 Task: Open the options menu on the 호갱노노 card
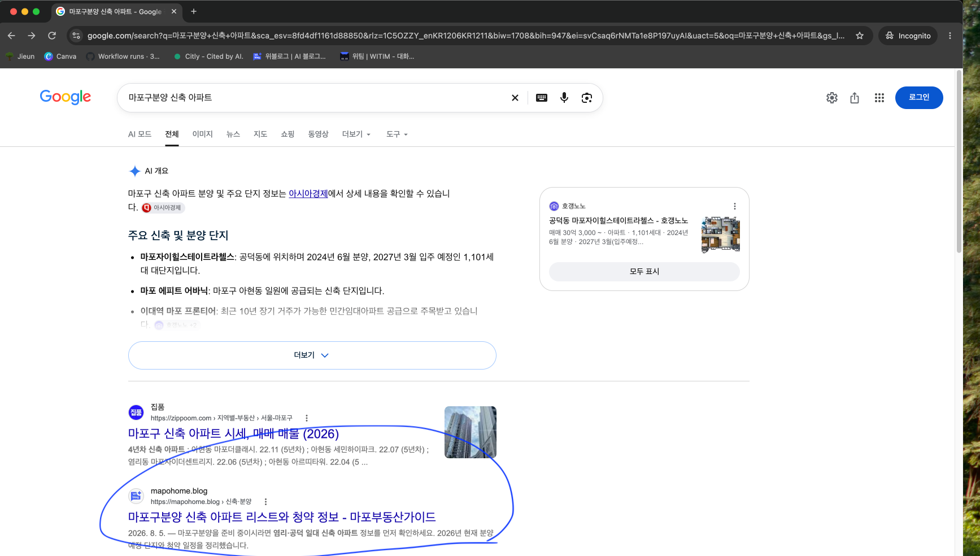tap(735, 206)
